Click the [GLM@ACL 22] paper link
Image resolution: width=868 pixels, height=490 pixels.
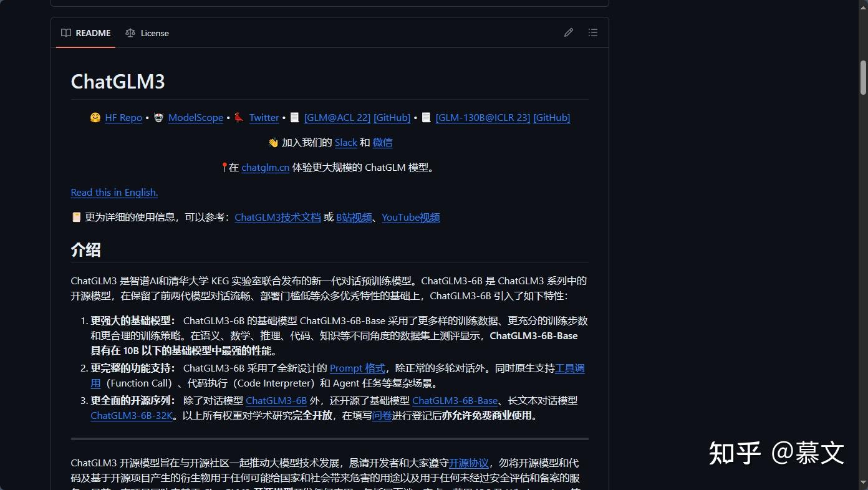pos(337,117)
